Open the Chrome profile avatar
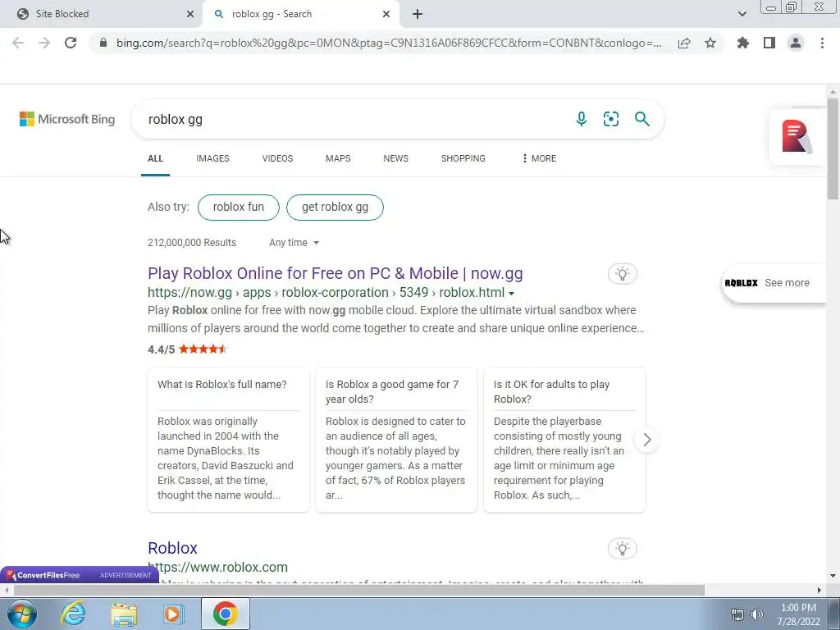 [x=796, y=43]
